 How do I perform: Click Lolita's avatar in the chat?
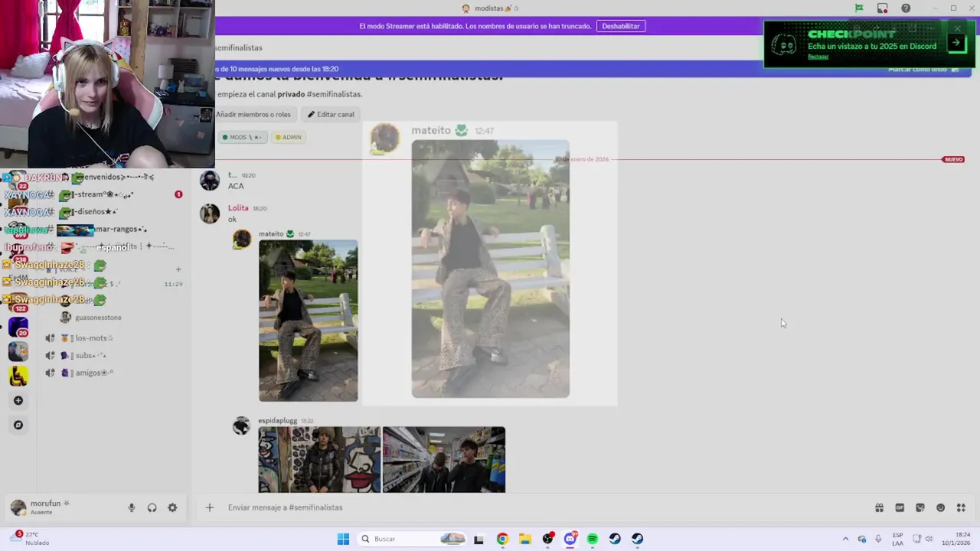(x=209, y=213)
